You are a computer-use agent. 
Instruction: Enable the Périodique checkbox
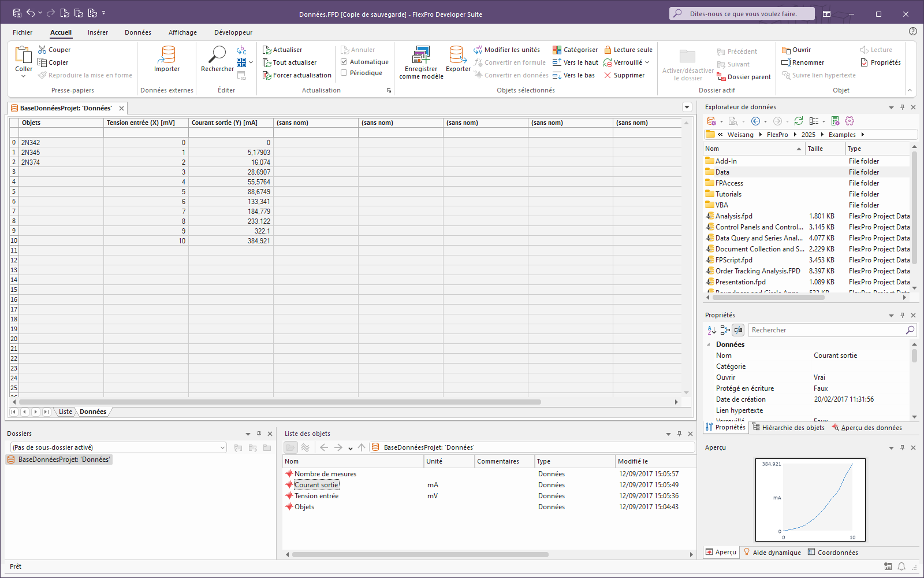point(344,73)
